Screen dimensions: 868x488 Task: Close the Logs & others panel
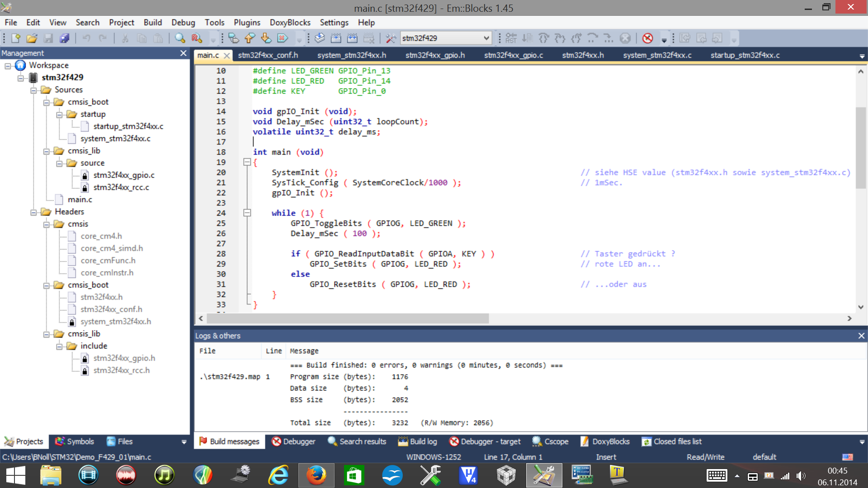tap(861, 336)
